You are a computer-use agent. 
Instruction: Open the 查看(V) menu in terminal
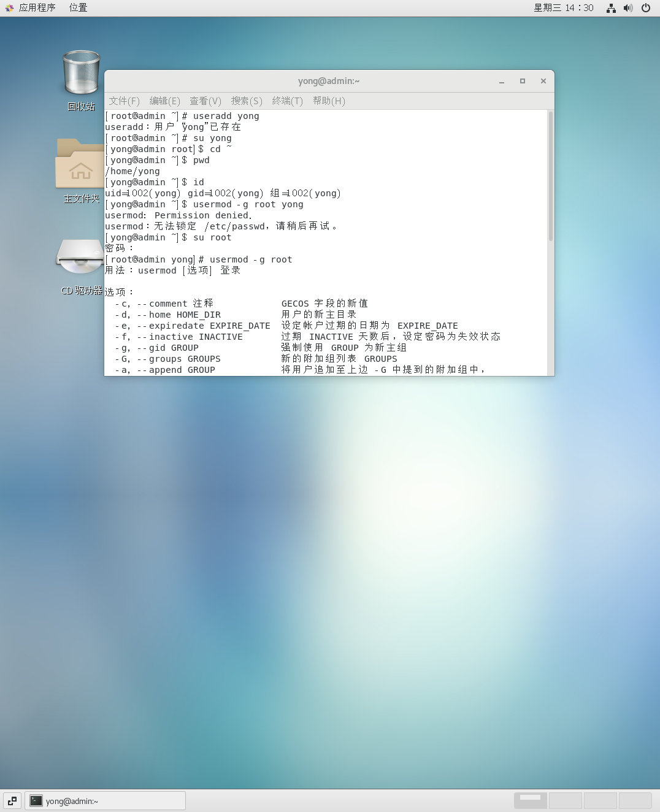[x=205, y=101]
